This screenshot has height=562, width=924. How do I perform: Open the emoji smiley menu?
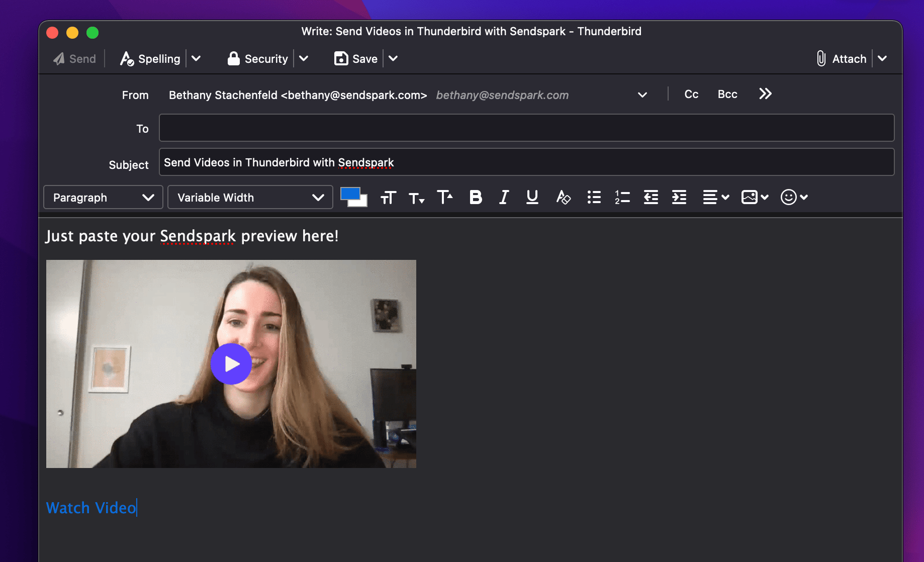click(x=794, y=197)
